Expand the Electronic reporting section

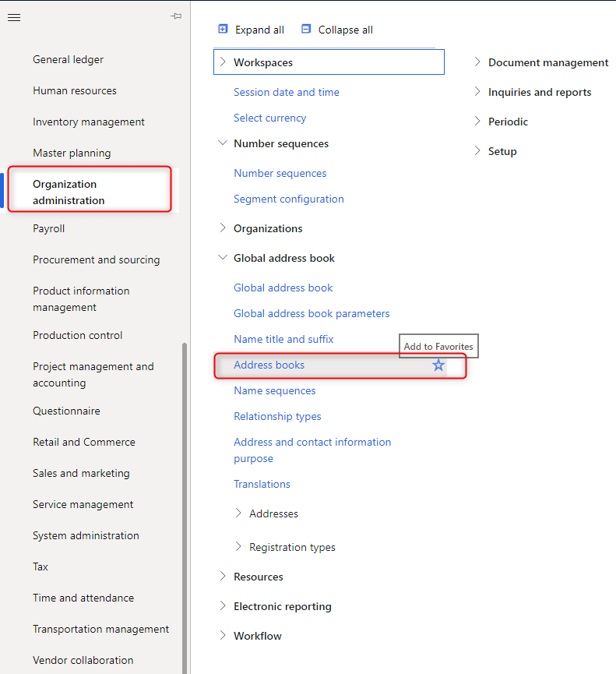(223, 606)
